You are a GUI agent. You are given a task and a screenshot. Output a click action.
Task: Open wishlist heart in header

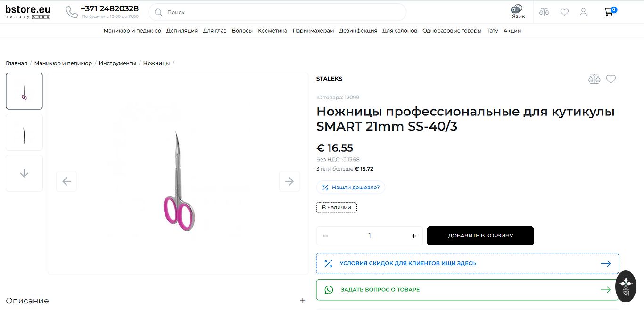(x=564, y=12)
